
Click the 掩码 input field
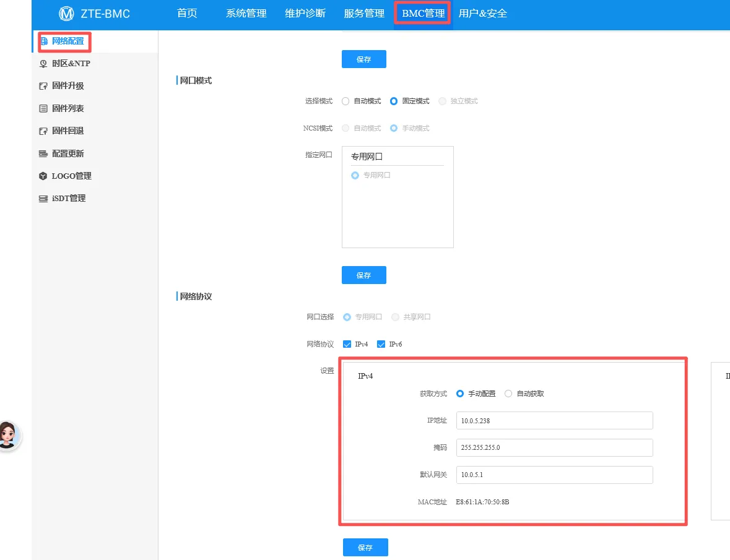pyautogui.click(x=555, y=447)
